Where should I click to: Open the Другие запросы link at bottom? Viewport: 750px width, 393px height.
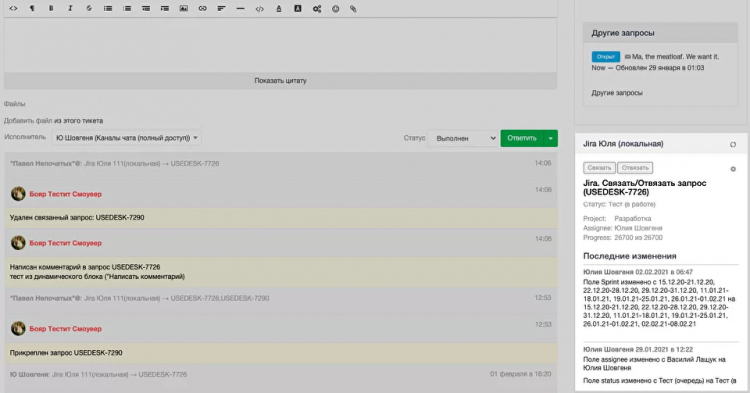point(617,93)
